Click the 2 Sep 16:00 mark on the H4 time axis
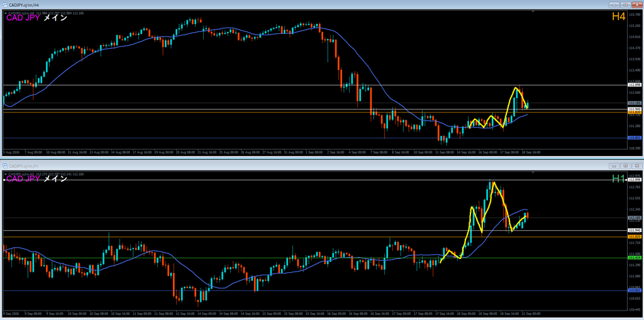The image size is (644, 320). point(336,152)
